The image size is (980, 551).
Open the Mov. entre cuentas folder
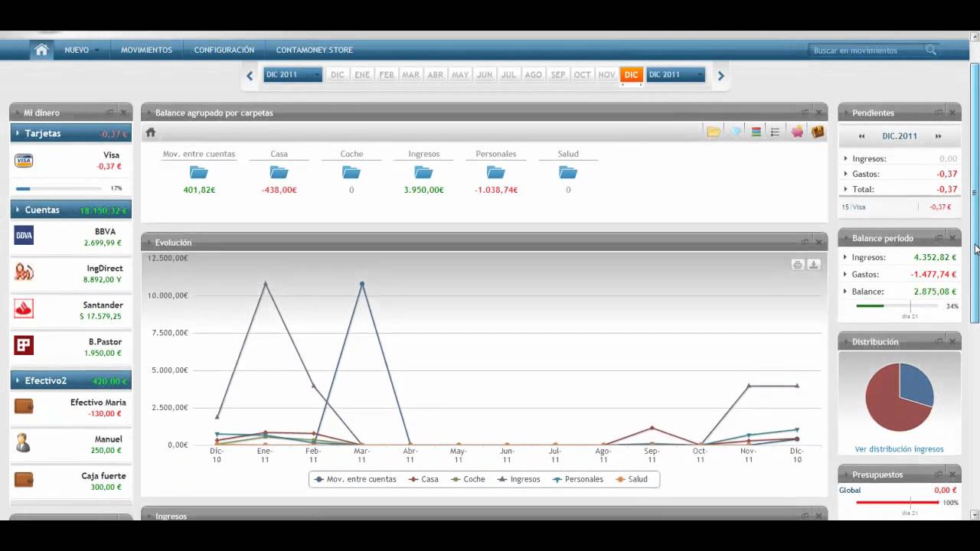[x=199, y=172]
